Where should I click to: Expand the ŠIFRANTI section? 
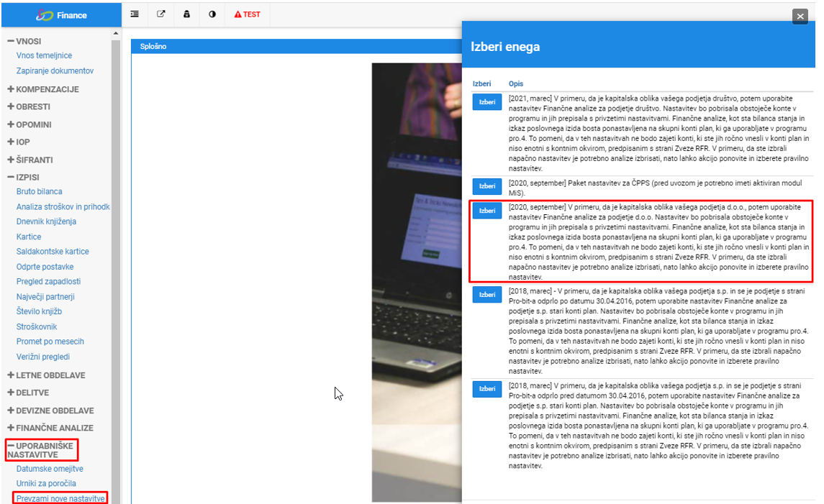(30, 160)
